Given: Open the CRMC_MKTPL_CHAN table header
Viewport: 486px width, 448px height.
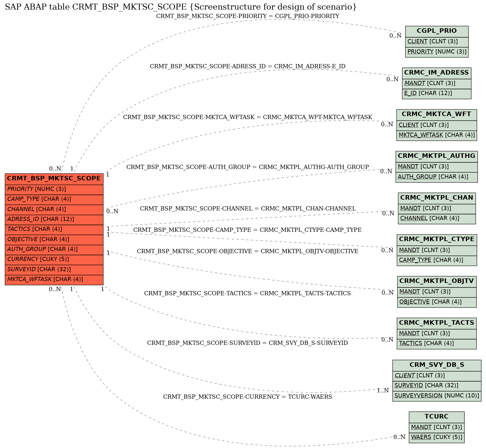Looking at the screenshot, I should [437, 198].
